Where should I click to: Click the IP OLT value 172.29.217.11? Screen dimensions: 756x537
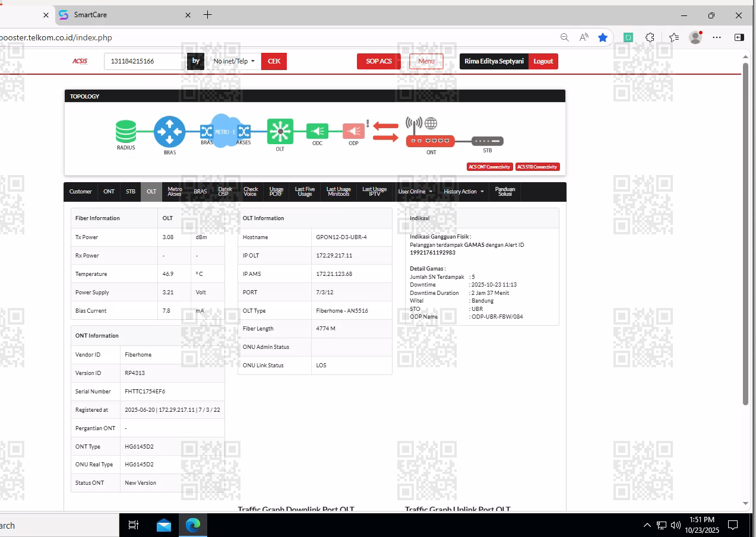(x=334, y=255)
